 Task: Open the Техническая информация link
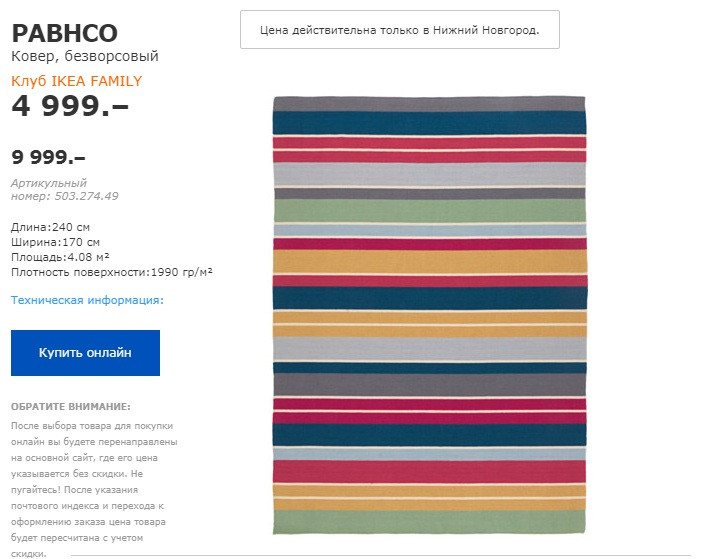click(87, 300)
